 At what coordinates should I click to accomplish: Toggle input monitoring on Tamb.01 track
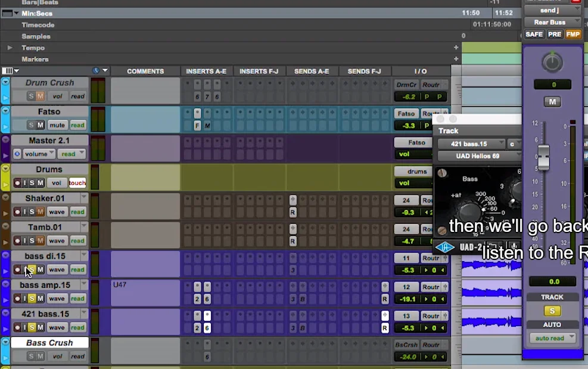click(25, 241)
